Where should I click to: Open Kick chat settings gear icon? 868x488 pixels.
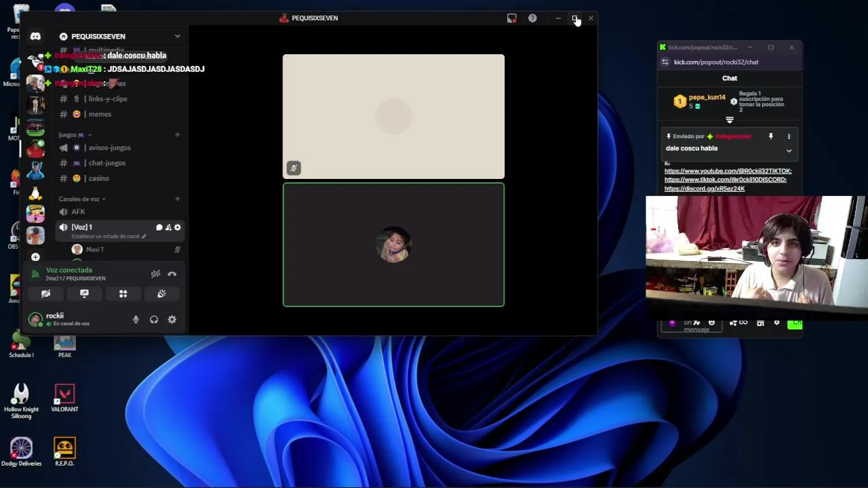click(777, 323)
